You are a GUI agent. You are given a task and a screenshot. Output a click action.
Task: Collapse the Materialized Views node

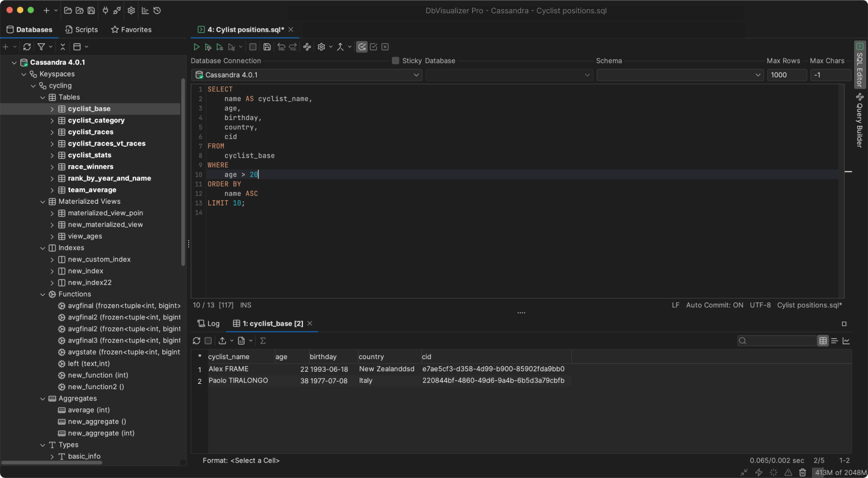pos(43,201)
